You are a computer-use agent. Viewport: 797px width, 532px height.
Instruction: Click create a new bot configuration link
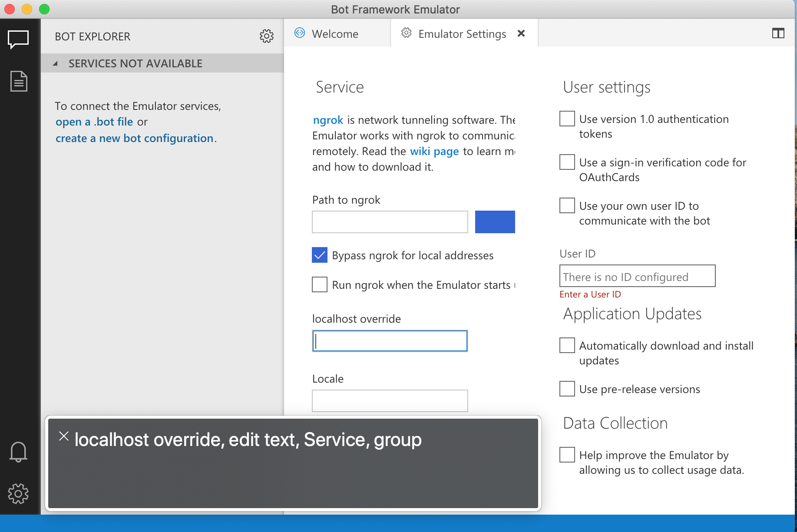point(135,138)
